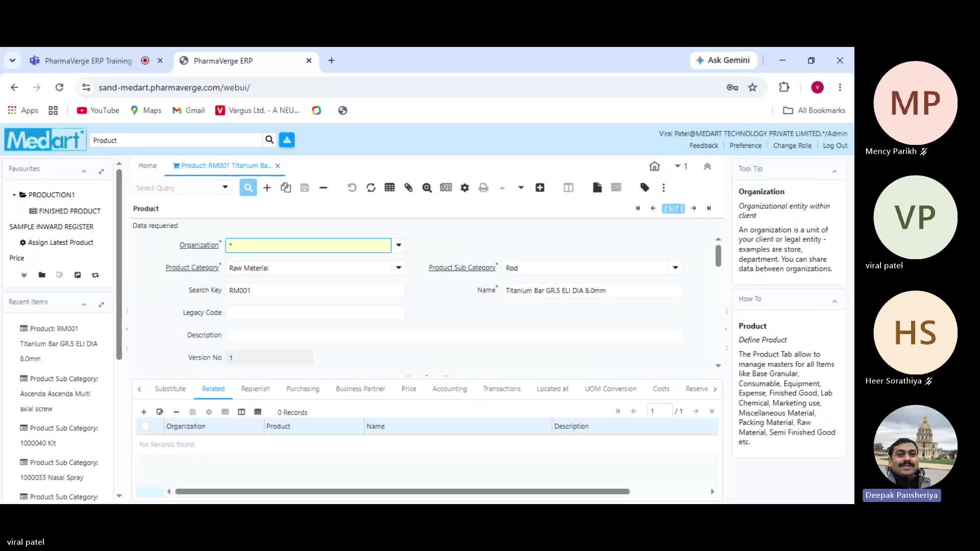This screenshot has width=980, height=551.
Task: Tick the select-all checkbox in Related grid
Action: (145, 427)
